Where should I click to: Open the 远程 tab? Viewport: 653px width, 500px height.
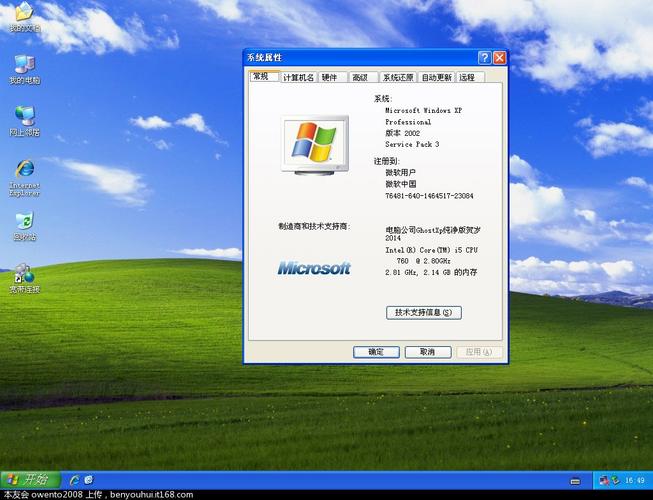[469, 77]
